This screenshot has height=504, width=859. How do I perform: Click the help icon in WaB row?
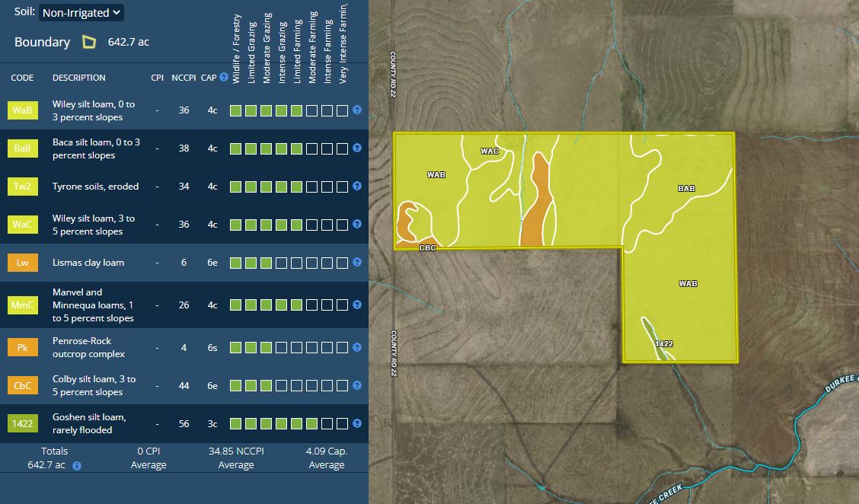click(x=357, y=110)
